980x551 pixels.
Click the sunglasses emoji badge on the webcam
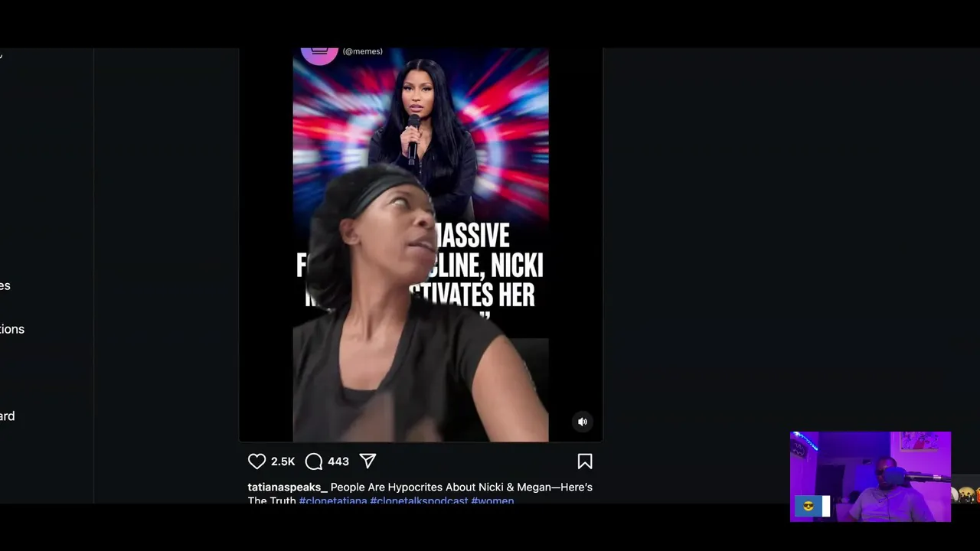pos(808,507)
